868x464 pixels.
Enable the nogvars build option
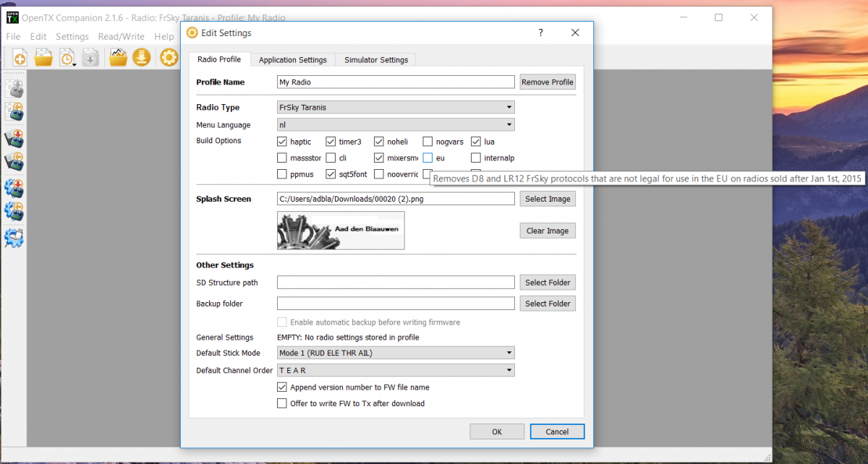click(x=428, y=142)
